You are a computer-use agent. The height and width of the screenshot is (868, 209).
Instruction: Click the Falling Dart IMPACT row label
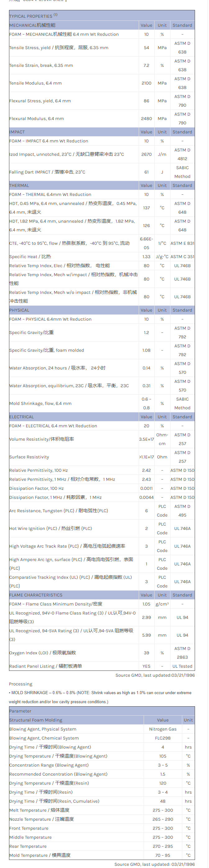[x=47, y=172]
